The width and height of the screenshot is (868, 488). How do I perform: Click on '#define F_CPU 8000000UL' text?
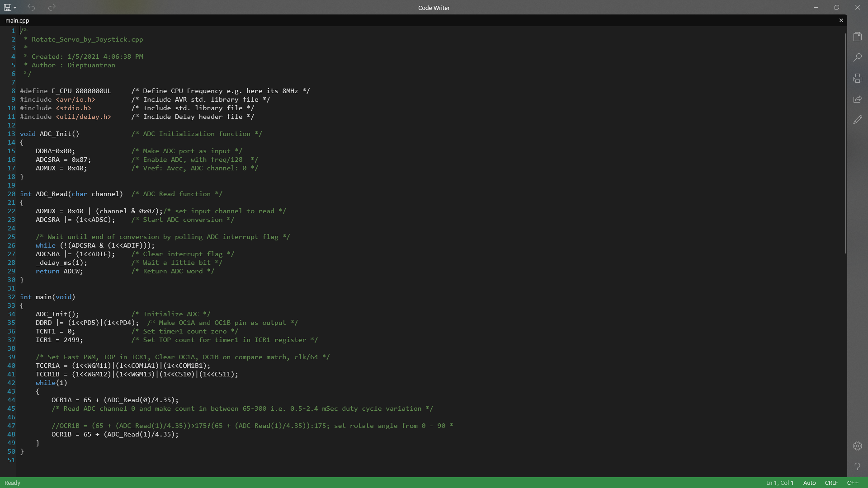click(x=66, y=91)
